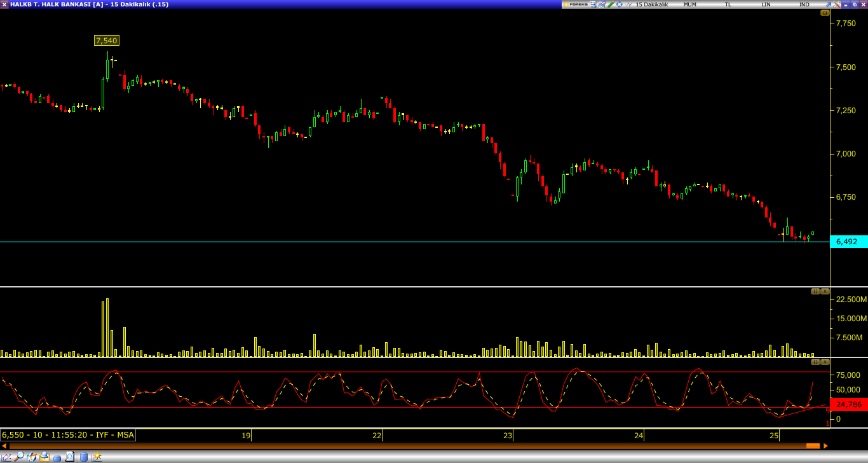
Task: Open the indicator wave-line icon
Action: pyautogui.click(x=628, y=4)
